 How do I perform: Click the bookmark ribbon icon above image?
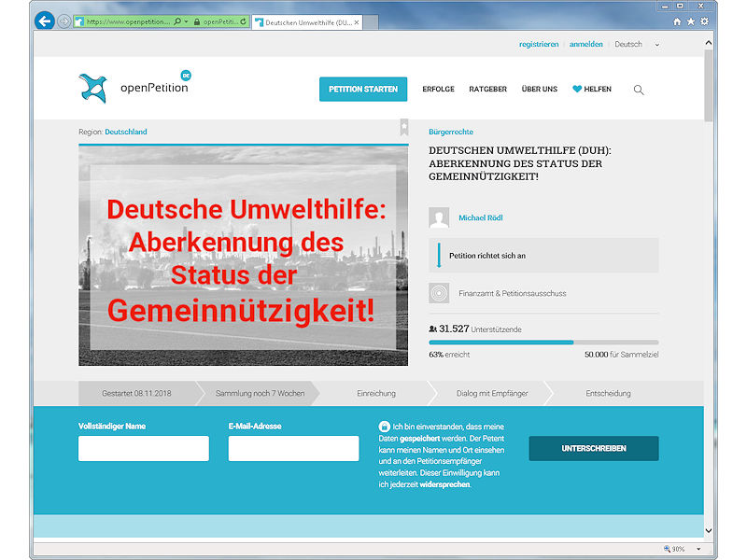pyautogui.click(x=404, y=127)
